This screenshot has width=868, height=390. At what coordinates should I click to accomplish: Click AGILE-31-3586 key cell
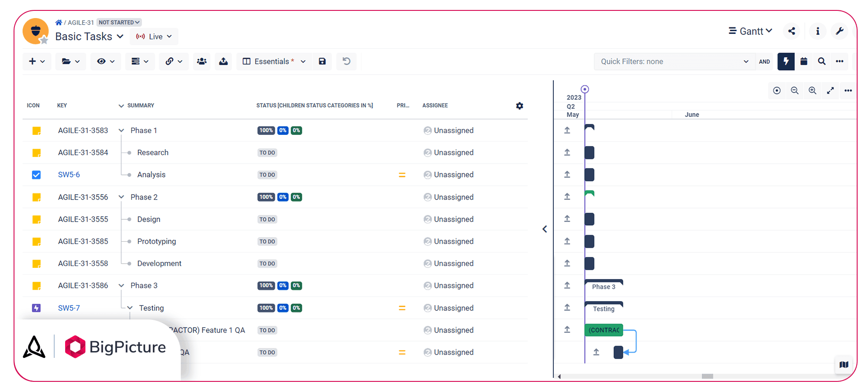[83, 285]
